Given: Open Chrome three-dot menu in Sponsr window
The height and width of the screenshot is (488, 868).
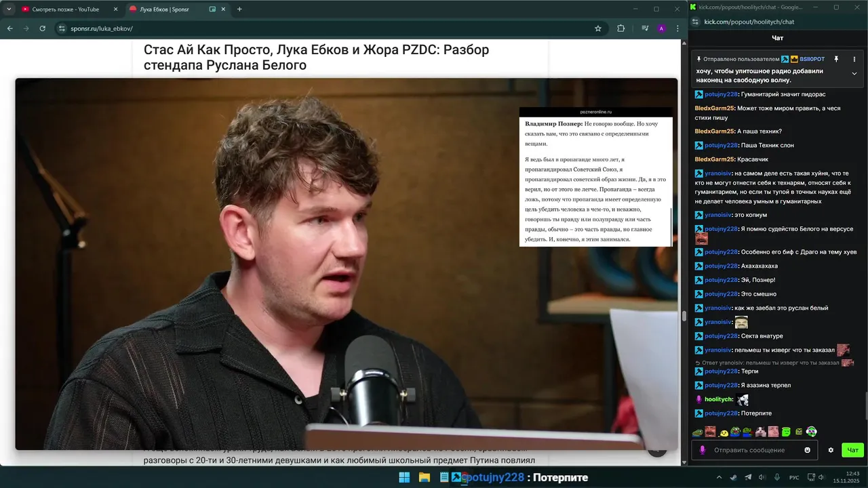Looking at the screenshot, I should point(677,28).
